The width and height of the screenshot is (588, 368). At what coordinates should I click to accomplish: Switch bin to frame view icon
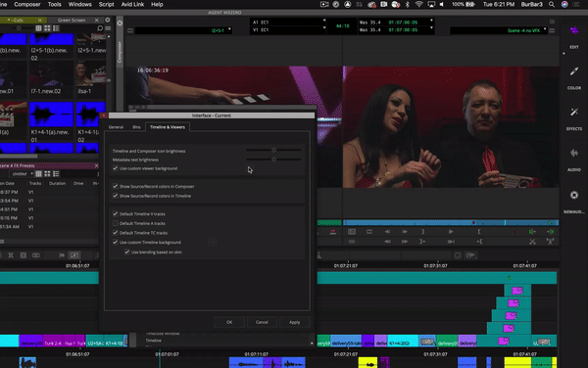[x=47, y=28]
